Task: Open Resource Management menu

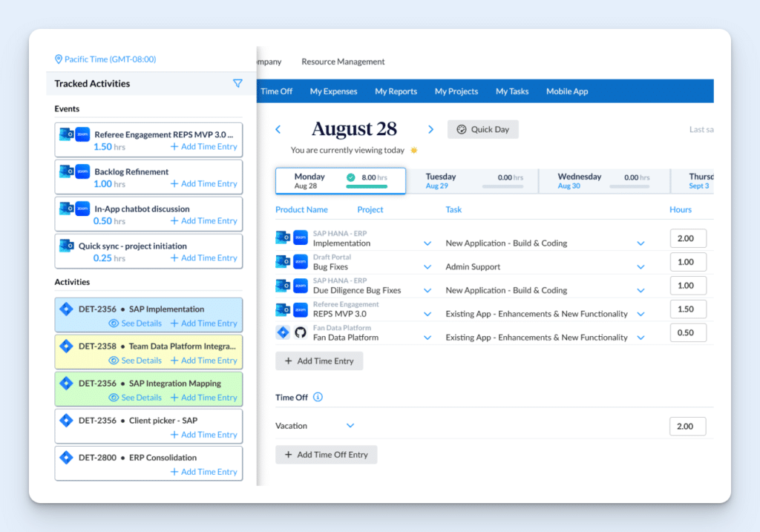Action: point(343,62)
